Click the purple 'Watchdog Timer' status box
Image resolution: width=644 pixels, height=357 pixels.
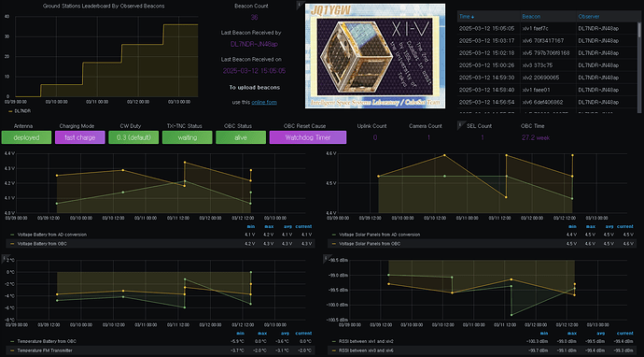[x=308, y=137]
